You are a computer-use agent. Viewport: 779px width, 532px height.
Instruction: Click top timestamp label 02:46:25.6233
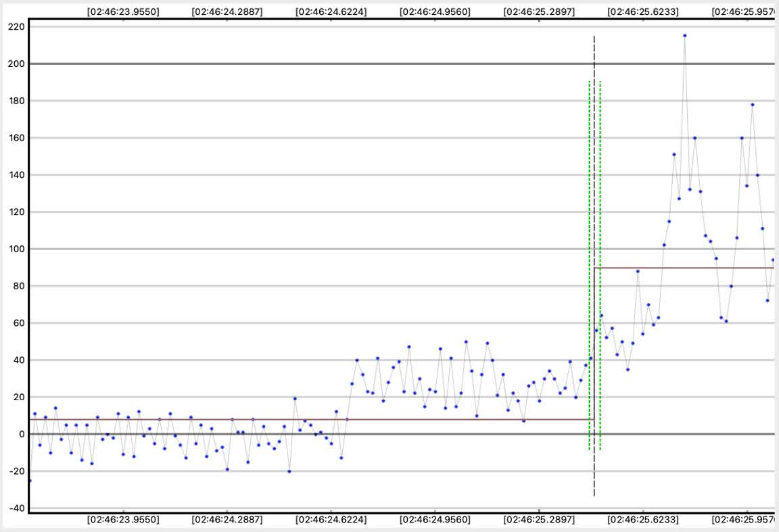(x=643, y=11)
